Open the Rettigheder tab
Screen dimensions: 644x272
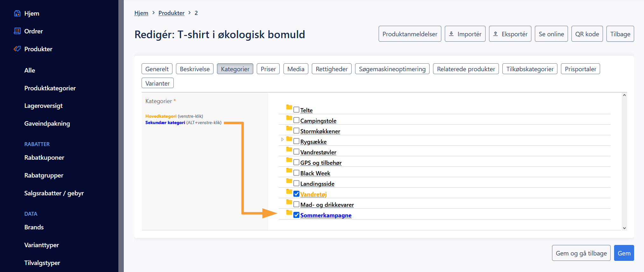click(x=332, y=69)
